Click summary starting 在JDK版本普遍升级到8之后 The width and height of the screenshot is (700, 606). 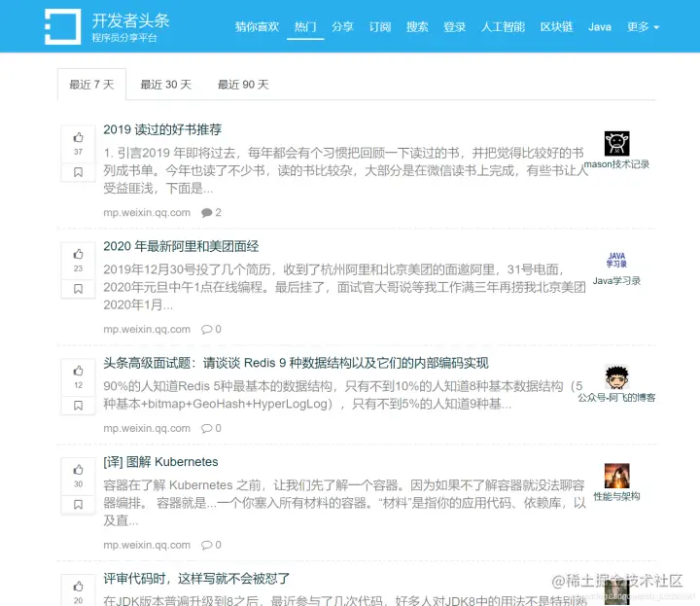coord(345,600)
